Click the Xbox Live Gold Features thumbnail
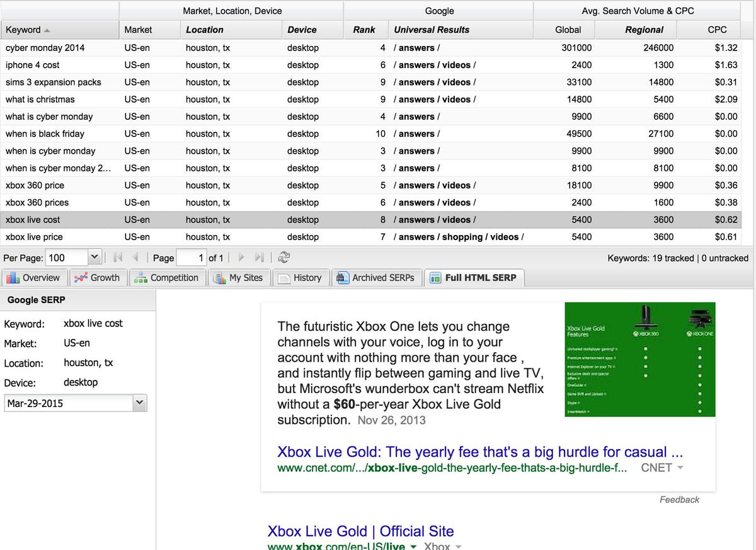 [x=639, y=359]
